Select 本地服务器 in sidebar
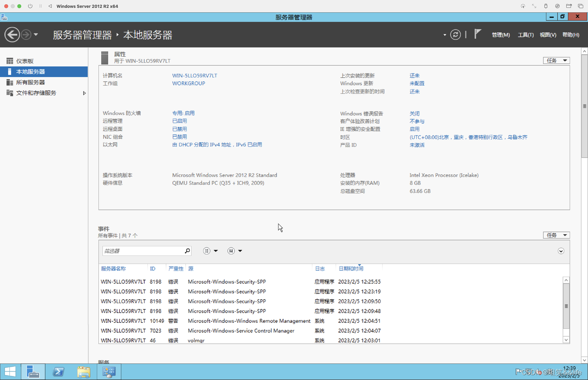Viewport: 588px width, 380px height. click(44, 72)
